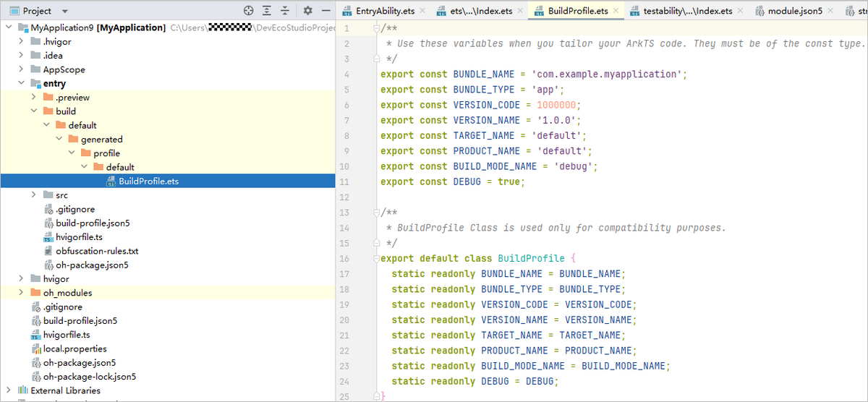868x402 pixels.
Task: Open obfuscation-rules.txt in project tree
Action: [96, 251]
